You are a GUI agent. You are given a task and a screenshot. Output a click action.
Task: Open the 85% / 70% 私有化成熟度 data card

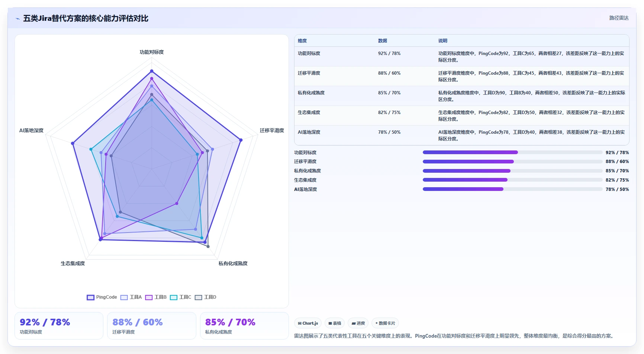(x=244, y=326)
